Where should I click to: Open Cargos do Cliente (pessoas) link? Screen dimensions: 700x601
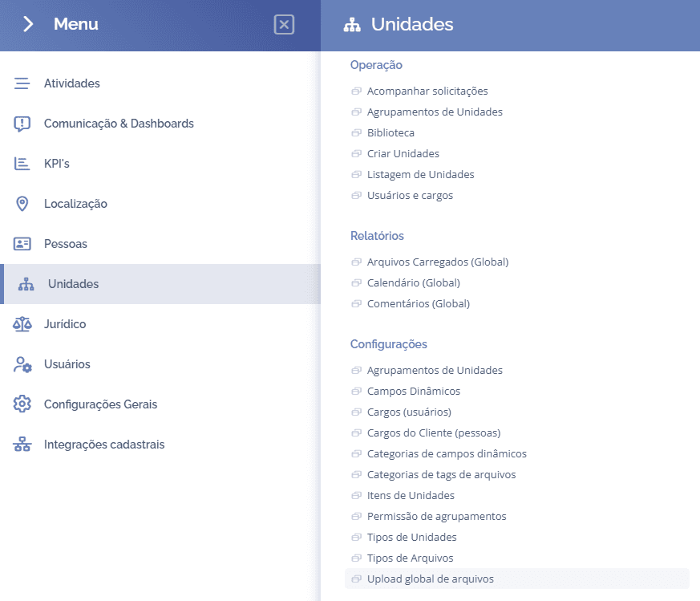click(434, 433)
